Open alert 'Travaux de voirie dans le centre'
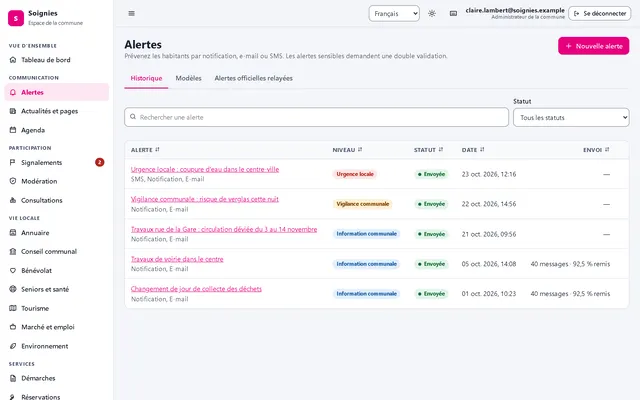640x400 pixels. coord(177,259)
